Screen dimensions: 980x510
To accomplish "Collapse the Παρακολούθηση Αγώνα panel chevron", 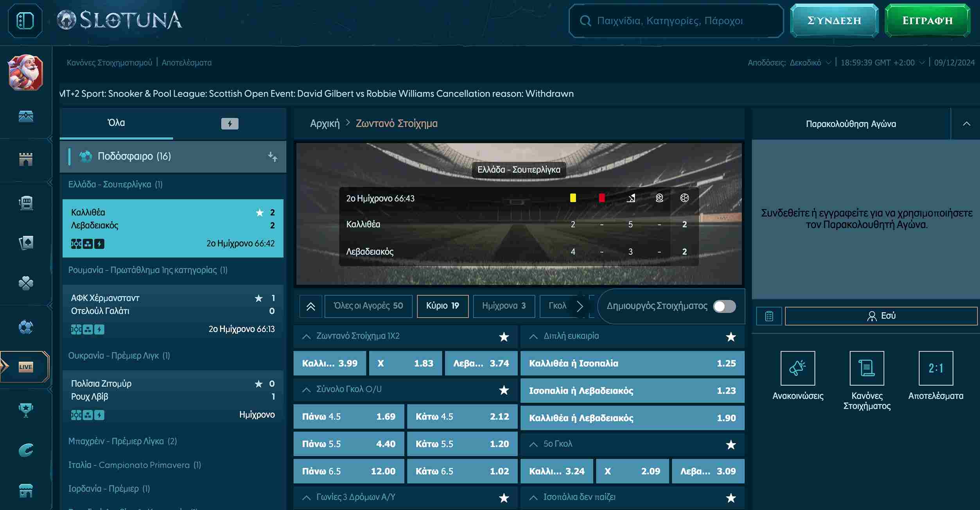I will [966, 124].
